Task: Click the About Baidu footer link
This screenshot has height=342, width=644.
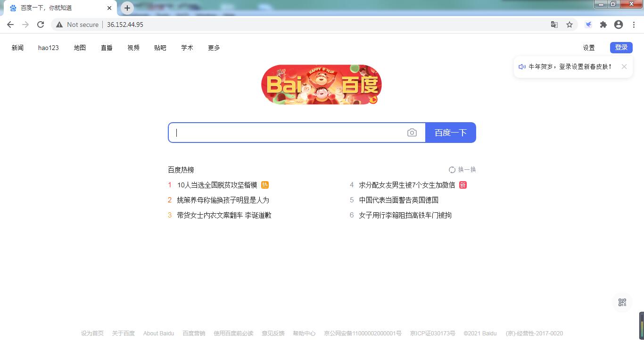Action: [158, 334]
